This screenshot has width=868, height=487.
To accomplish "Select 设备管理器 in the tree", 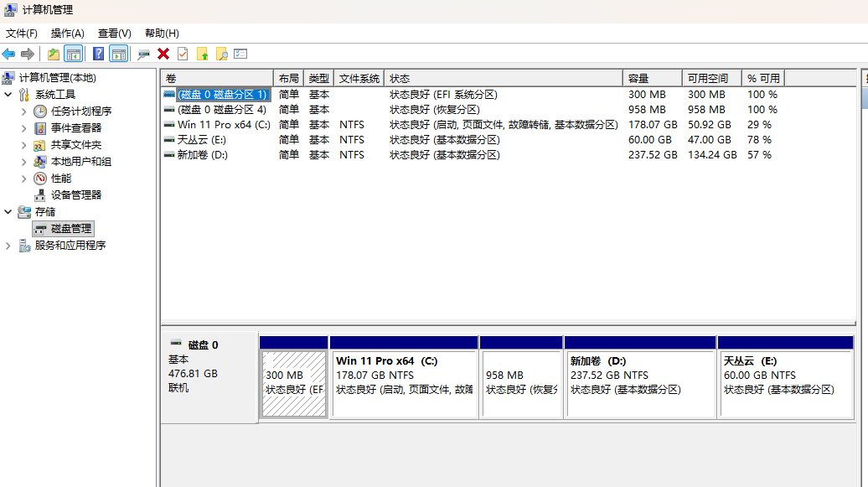I will 75,195.
